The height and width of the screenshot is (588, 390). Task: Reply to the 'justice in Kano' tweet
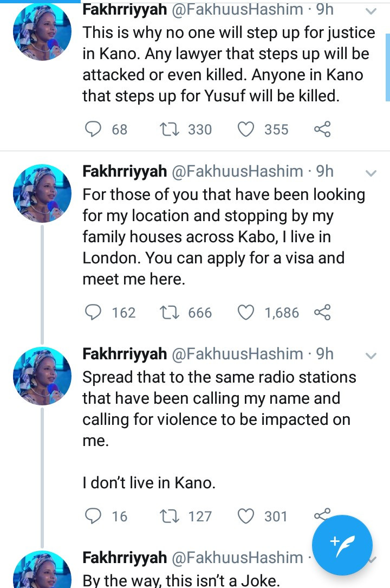point(94,130)
